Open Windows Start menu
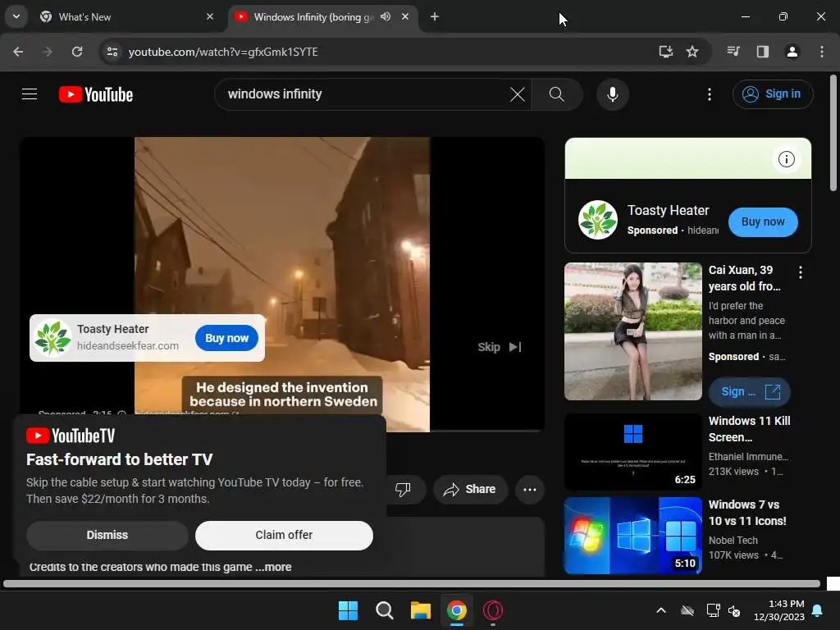Viewport: 840px width, 630px height. [x=348, y=610]
